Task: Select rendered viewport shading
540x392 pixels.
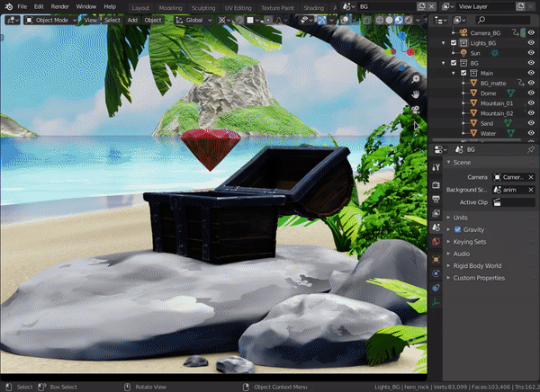Action: coord(409,21)
